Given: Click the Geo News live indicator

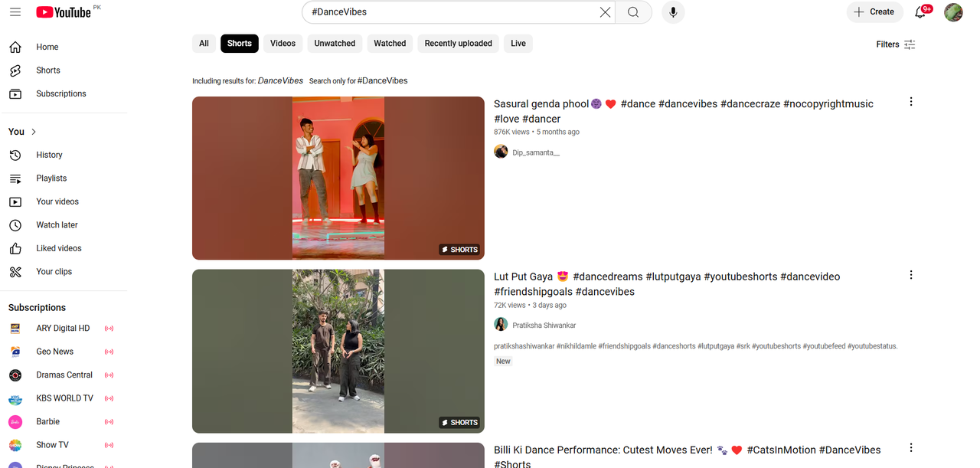Looking at the screenshot, I should [109, 352].
